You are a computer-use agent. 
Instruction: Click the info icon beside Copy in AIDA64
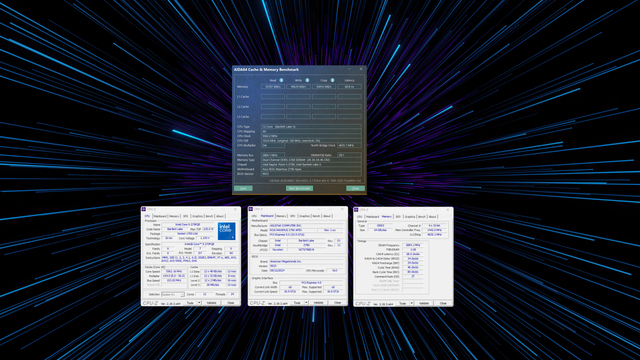tap(332, 80)
